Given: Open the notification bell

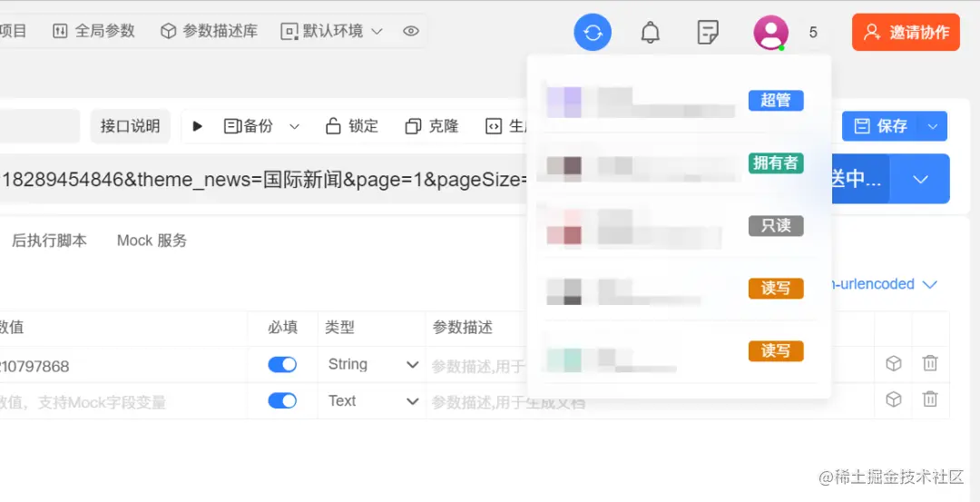Looking at the screenshot, I should tap(651, 32).
